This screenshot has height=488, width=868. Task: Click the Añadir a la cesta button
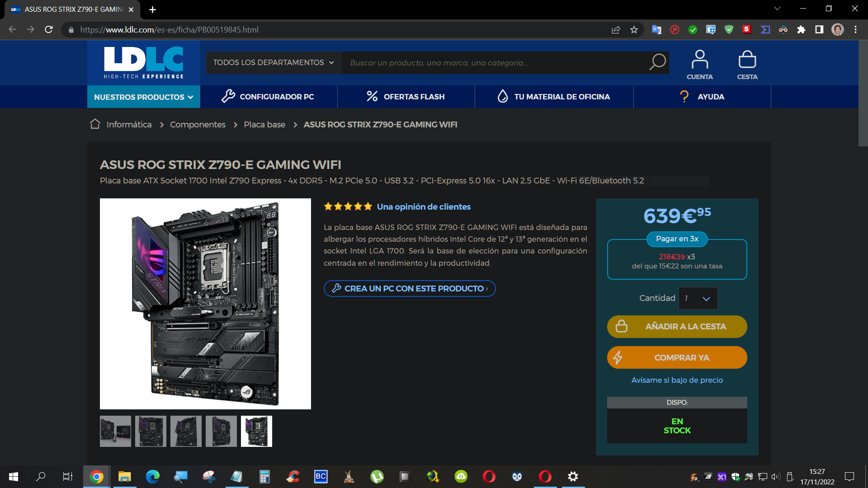pos(677,327)
